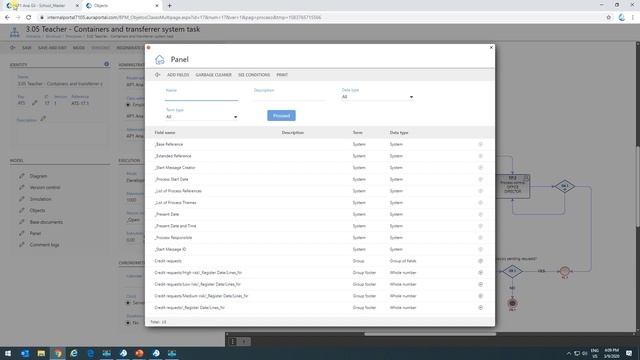Image resolution: width=640 pixels, height=360 pixels.
Task: Open the Simulation link in Model section
Action: (x=40, y=199)
